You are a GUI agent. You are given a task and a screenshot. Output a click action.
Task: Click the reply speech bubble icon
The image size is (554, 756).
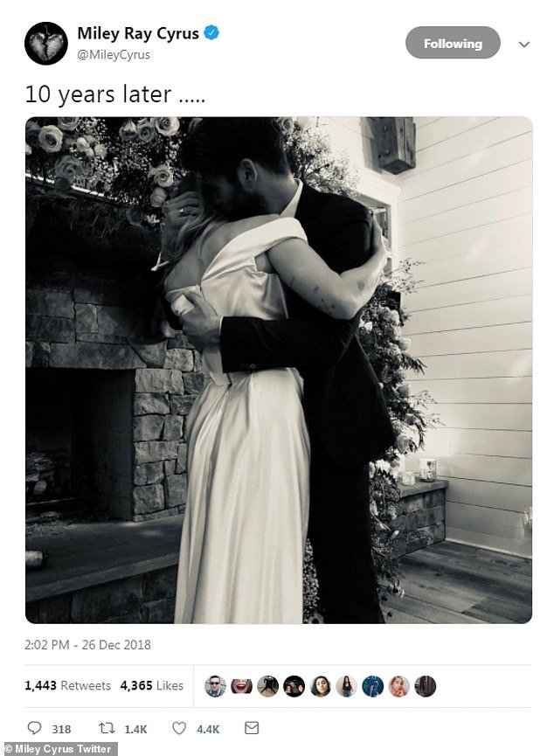pyautogui.click(x=35, y=727)
